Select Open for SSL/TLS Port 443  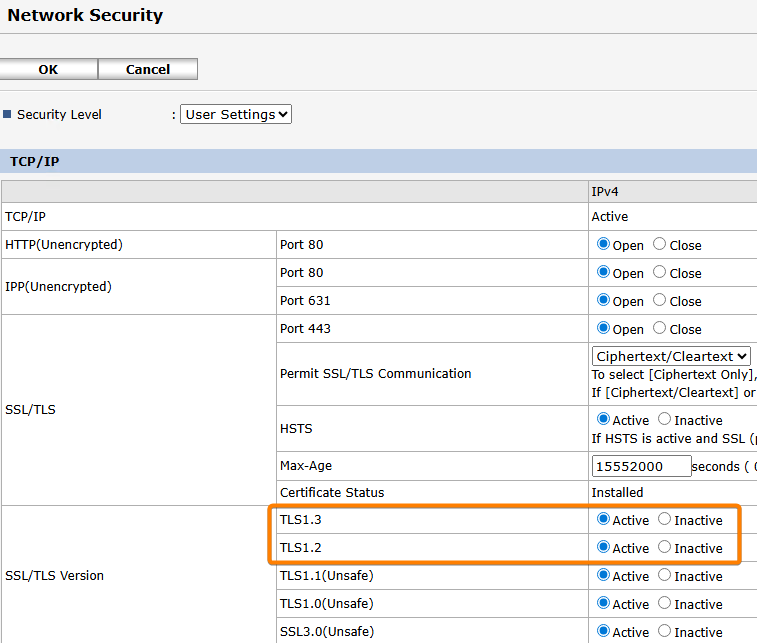click(x=603, y=328)
